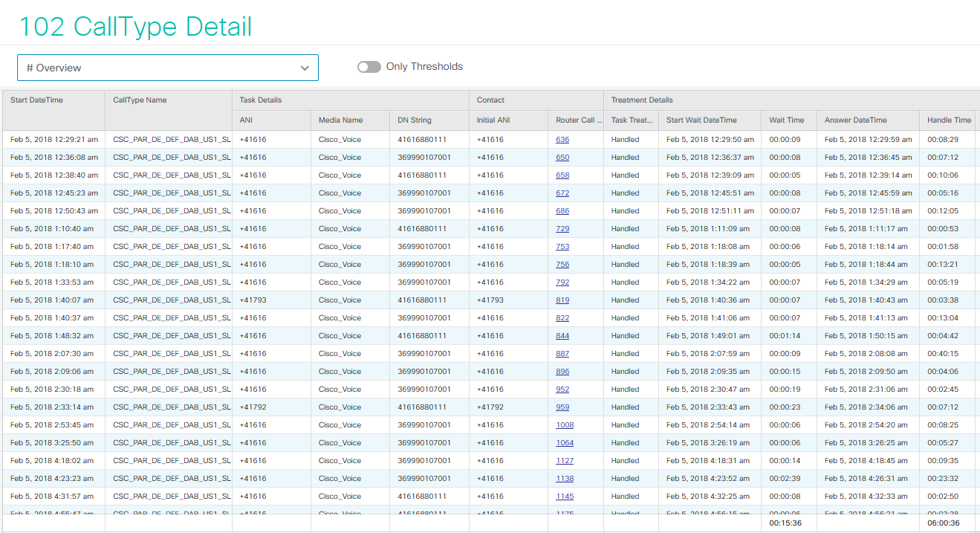Open Router Call link 1138
This screenshot has height=533, width=980.
pos(565,479)
